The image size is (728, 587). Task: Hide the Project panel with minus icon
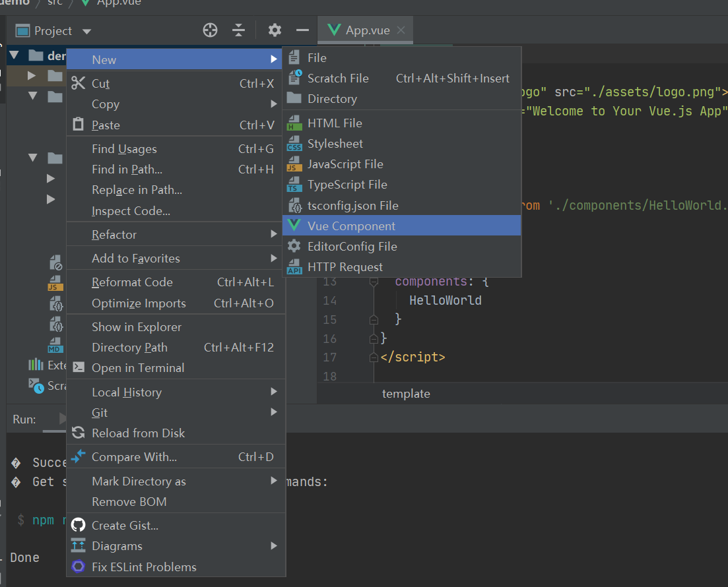[x=302, y=30]
